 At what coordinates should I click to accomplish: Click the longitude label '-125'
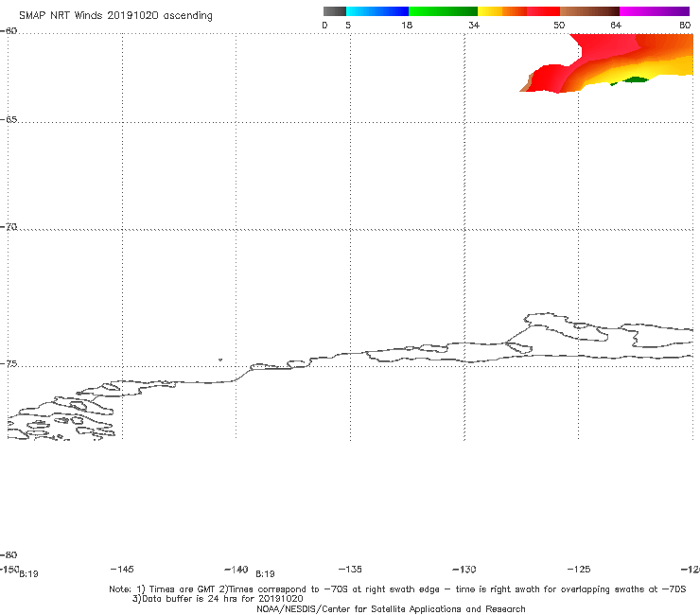tap(579, 569)
